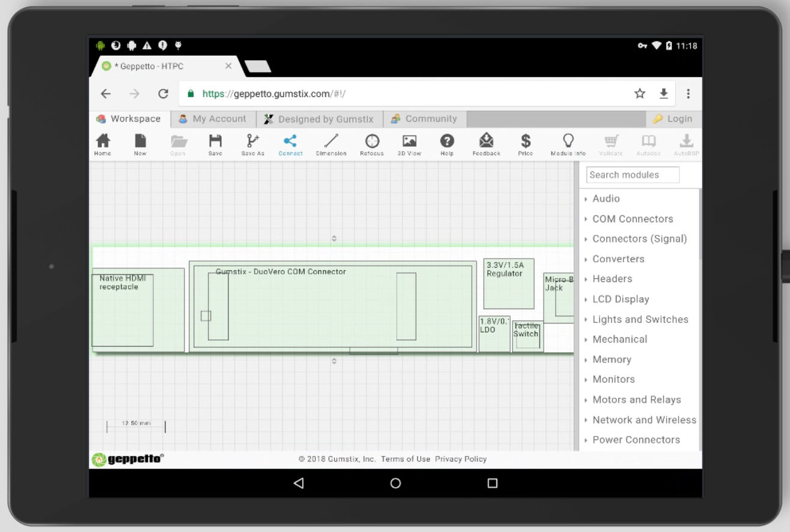Click the Feedback envelope icon
Screen dimensions: 790x532
[x=486, y=144]
